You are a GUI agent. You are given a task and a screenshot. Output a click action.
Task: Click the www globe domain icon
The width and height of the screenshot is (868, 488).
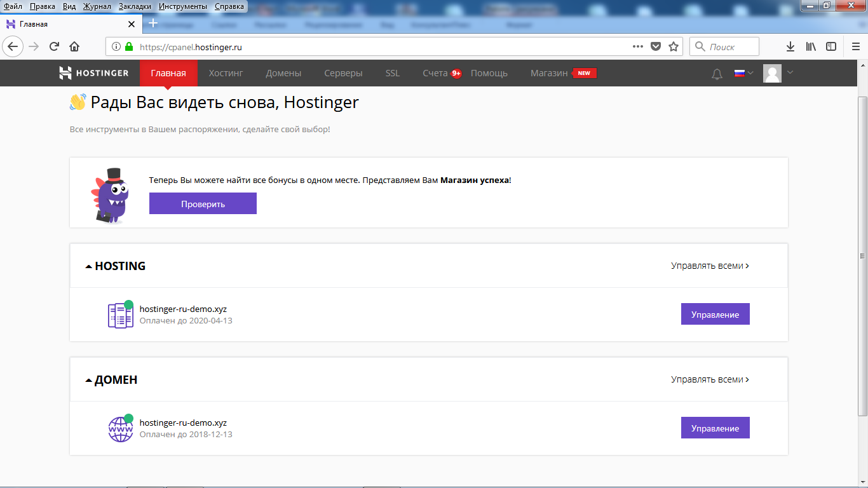pyautogui.click(x=120, y=428)
